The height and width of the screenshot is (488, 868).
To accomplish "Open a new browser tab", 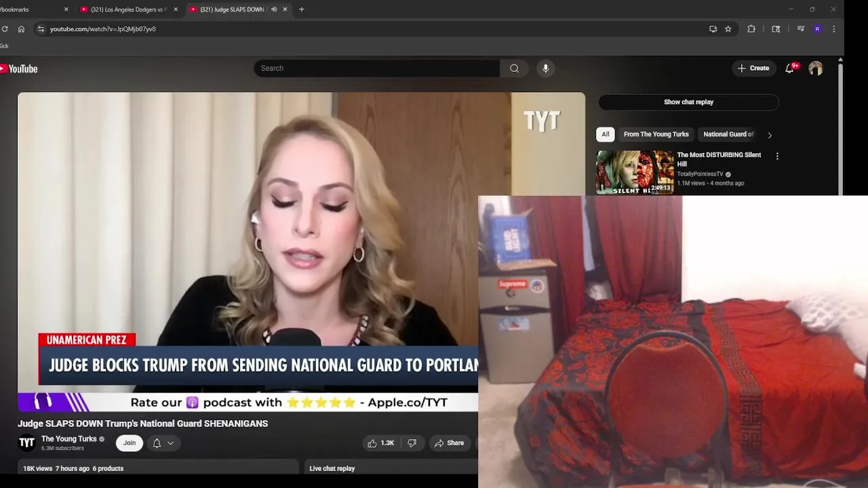I will click(x=302, y=9).
